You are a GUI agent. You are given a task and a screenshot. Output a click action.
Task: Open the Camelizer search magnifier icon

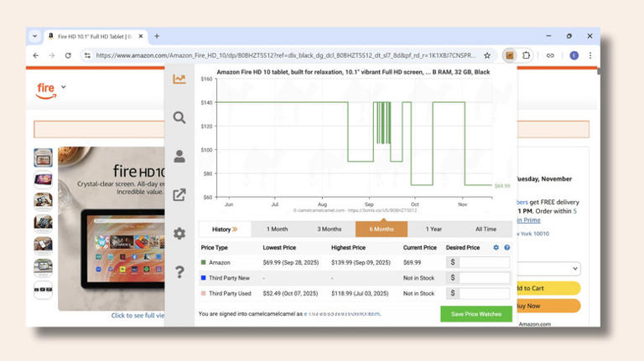[179, 118]
